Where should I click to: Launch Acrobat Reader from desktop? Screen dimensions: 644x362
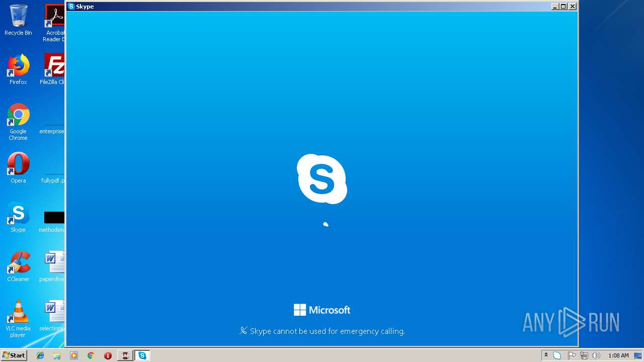click(x=54, y=23)
